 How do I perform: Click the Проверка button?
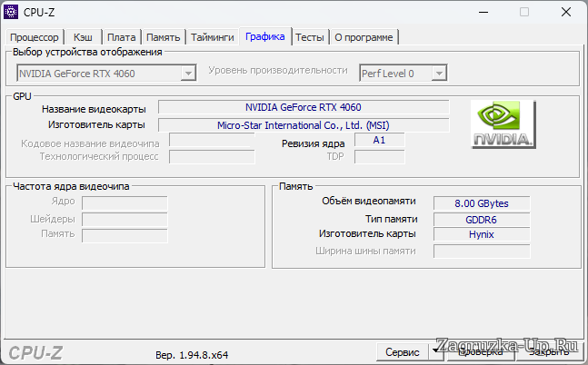pyautogui.click(x=480, y=351)
